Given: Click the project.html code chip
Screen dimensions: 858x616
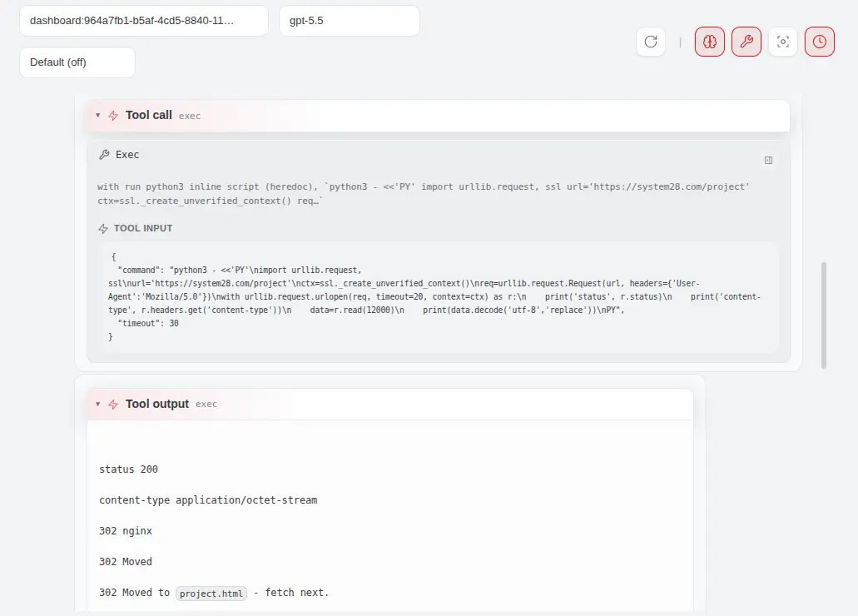Looking at the screenshot, I should (211, 594).
